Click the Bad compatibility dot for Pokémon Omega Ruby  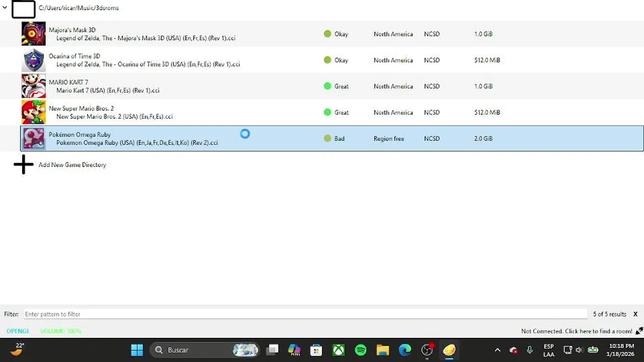(x=328, y=138)
